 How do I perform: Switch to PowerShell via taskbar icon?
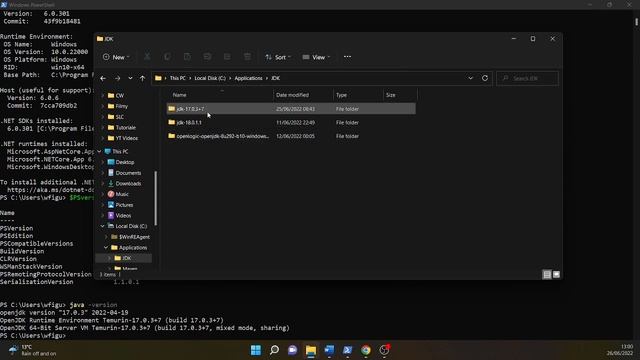pos(347,350)
